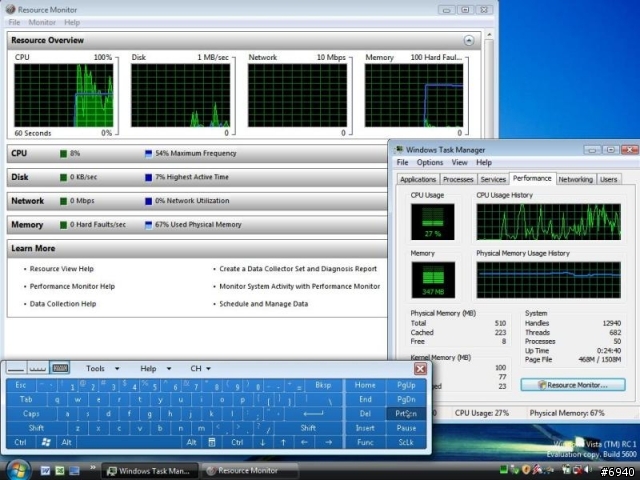Toggle Ctrl key beside the Windows key

pos(20,442)
